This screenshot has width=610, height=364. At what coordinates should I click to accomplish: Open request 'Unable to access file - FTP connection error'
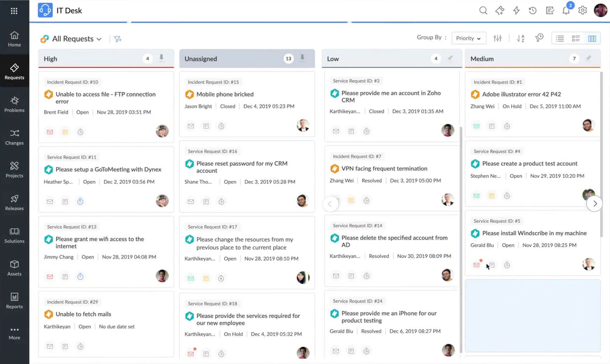coord(105,98)
